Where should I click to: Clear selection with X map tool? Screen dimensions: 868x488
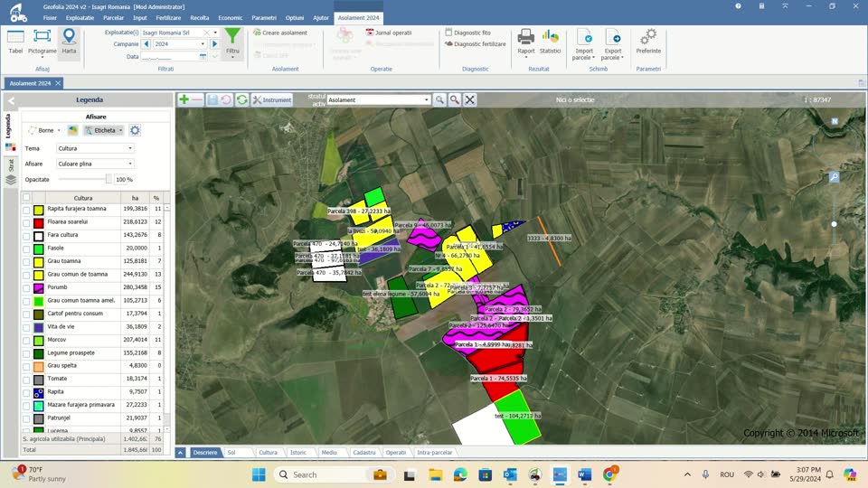click(469, 99)
